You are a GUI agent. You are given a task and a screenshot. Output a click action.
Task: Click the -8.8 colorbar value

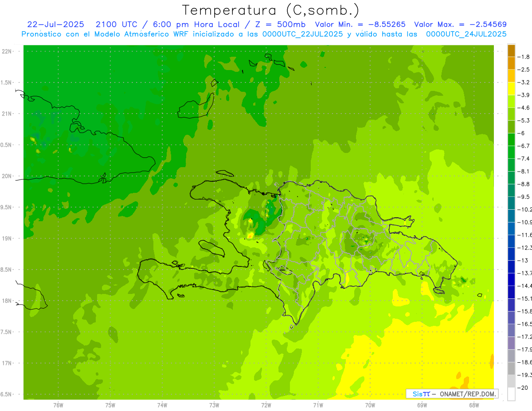coord(524,184)
